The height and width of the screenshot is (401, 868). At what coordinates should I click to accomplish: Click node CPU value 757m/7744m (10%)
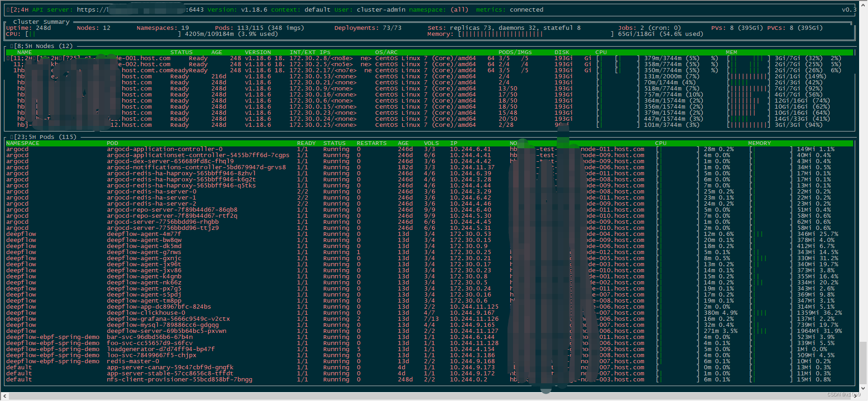click(x=674, y=95)
